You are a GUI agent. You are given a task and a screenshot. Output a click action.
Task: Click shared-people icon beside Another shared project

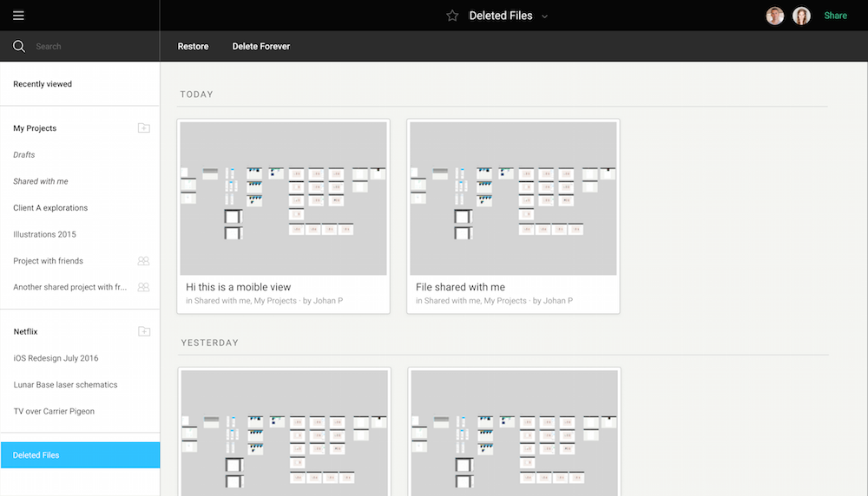coord(143,287)
